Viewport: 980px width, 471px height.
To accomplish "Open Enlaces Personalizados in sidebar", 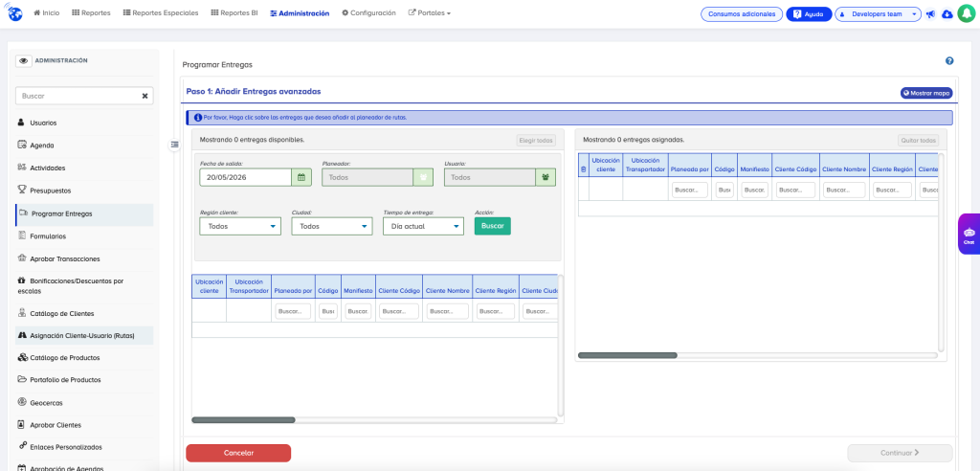I will 84,447.
